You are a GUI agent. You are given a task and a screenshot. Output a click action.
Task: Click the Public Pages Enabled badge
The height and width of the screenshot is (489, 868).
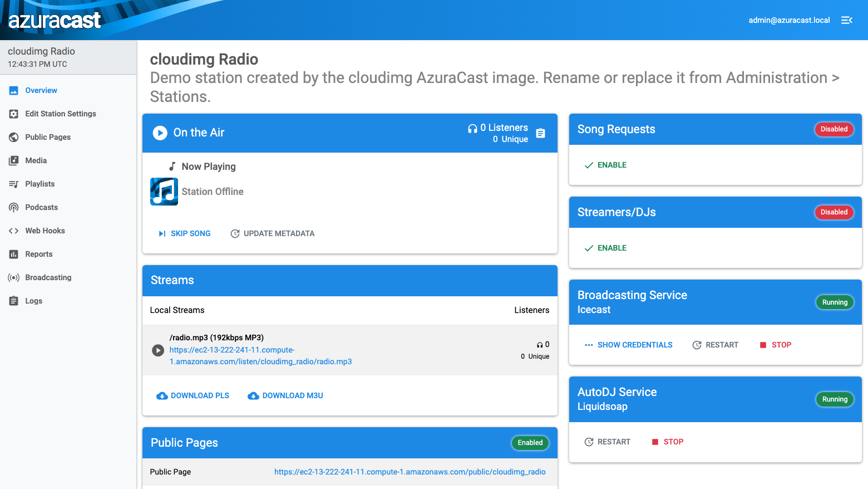pos(530,443)
